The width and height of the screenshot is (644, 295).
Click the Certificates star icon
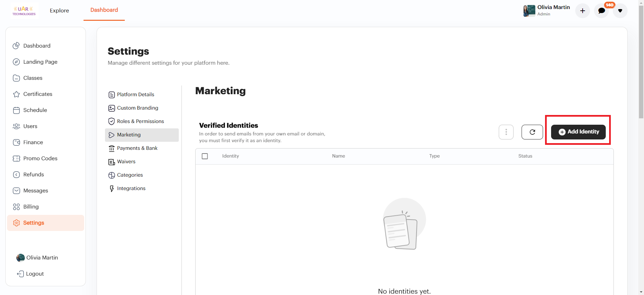16,94
